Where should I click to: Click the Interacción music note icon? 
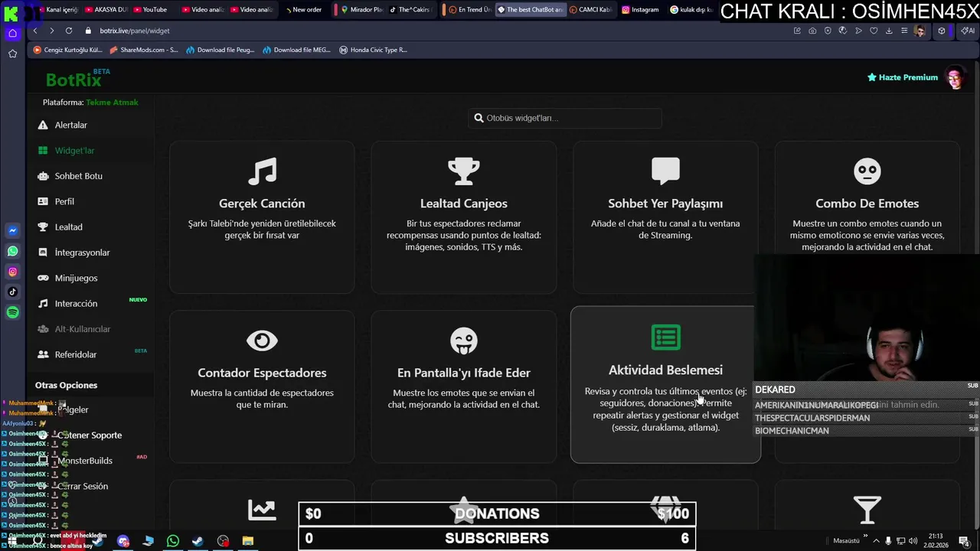tap(43, 304)
